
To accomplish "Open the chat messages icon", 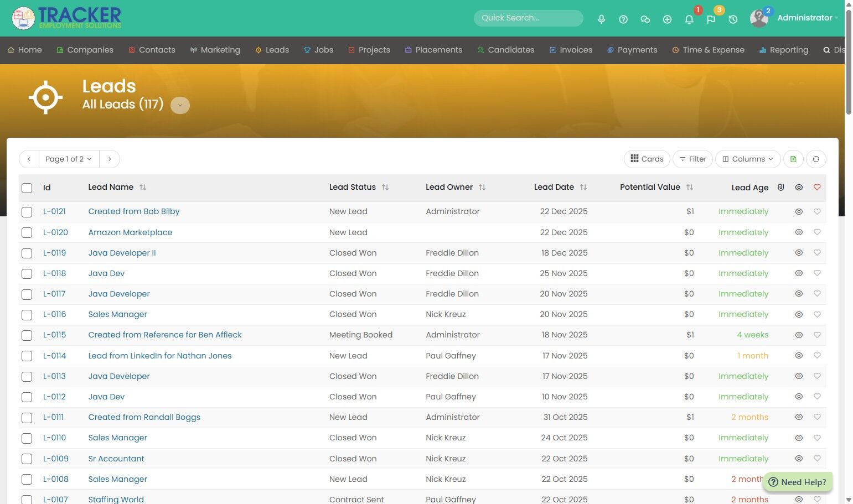I will click(x=645, y=19).
